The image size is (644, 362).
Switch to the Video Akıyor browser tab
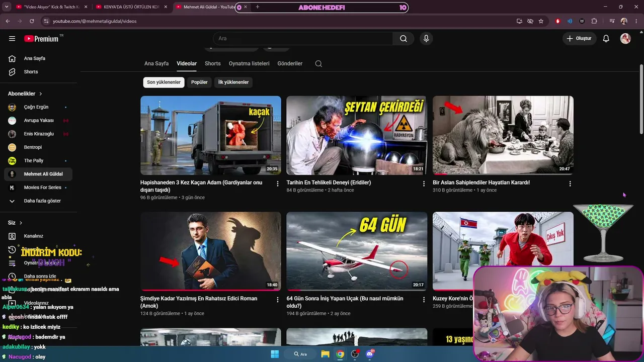[51, 7]
